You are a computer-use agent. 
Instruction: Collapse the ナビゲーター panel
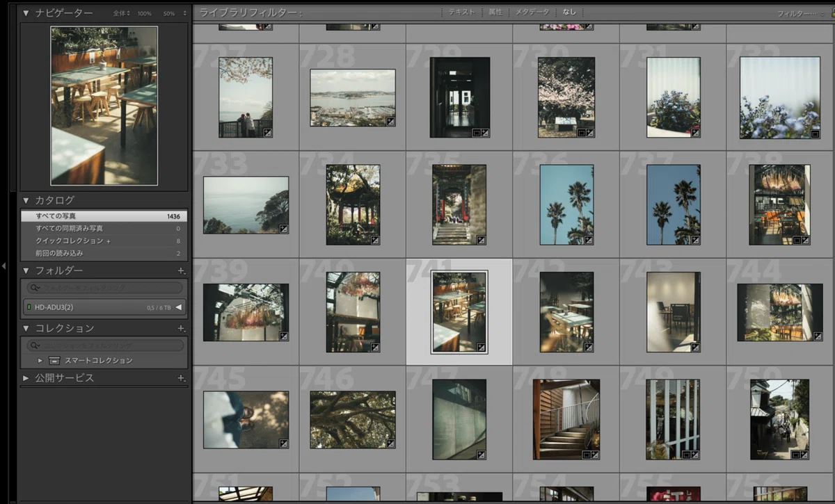pyautogui.click(x=26, y=13)
